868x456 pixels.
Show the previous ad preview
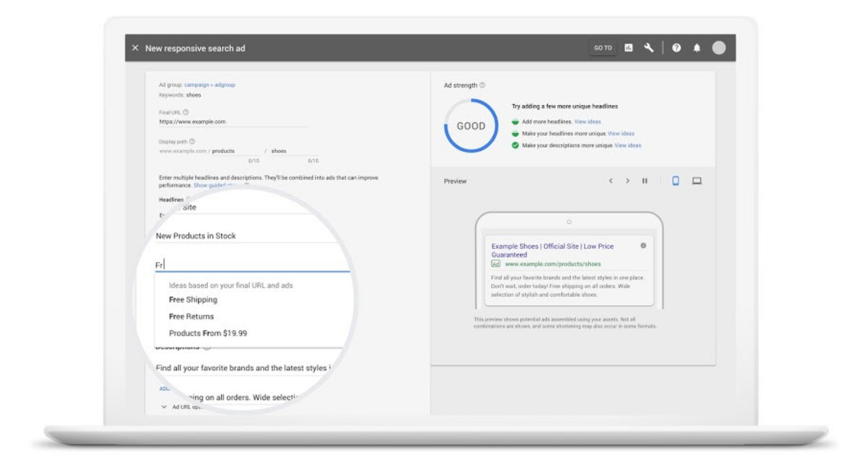(x=611, y=181)
